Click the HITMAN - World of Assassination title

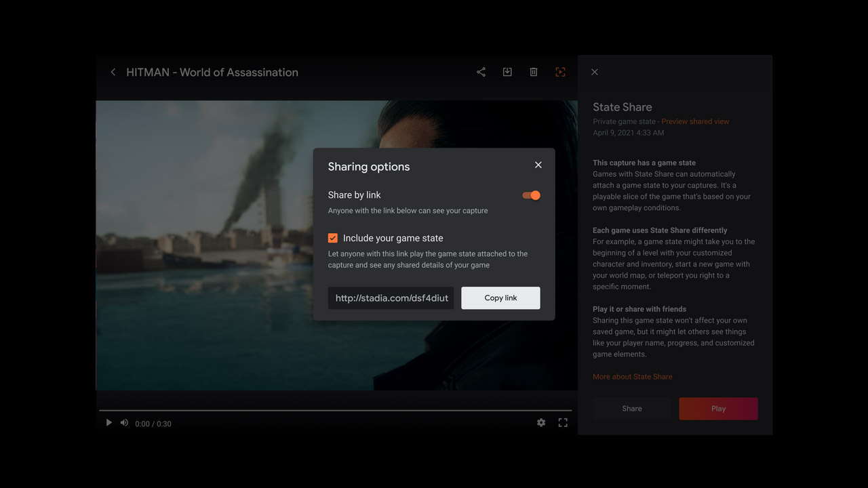point(212,73)
